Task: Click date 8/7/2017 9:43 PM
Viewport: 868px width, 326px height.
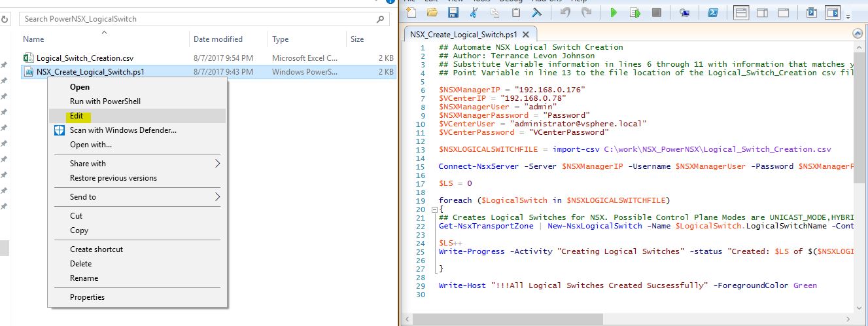Action: [223, 72]
